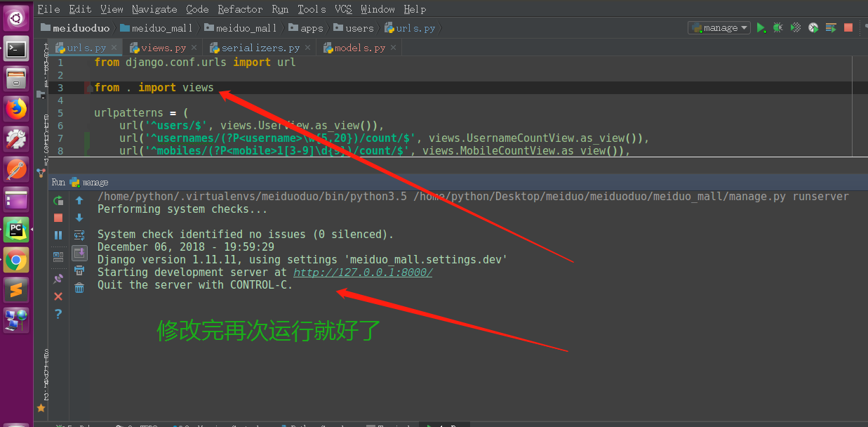Run 'manage' with the green play icon

(761, 27)
